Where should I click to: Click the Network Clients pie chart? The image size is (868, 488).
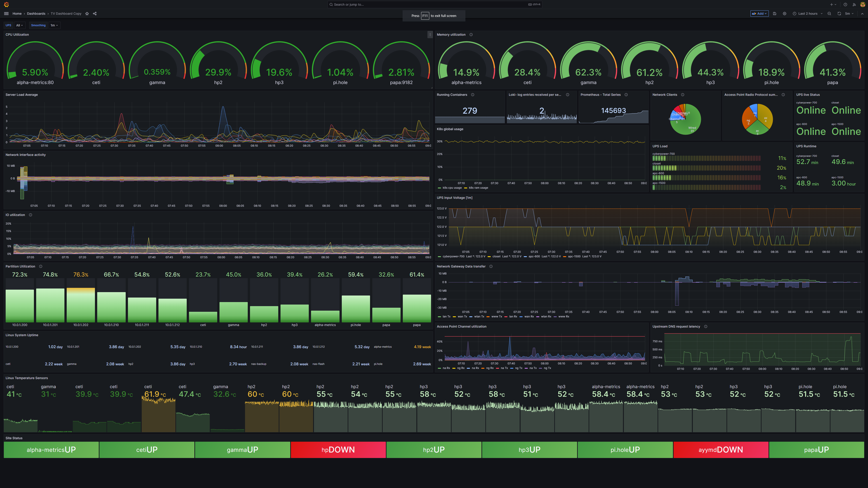(x=685, y=119)
